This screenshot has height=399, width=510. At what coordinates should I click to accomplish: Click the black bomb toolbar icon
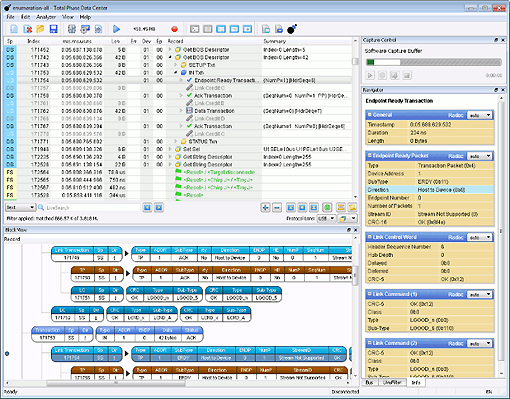292,29
